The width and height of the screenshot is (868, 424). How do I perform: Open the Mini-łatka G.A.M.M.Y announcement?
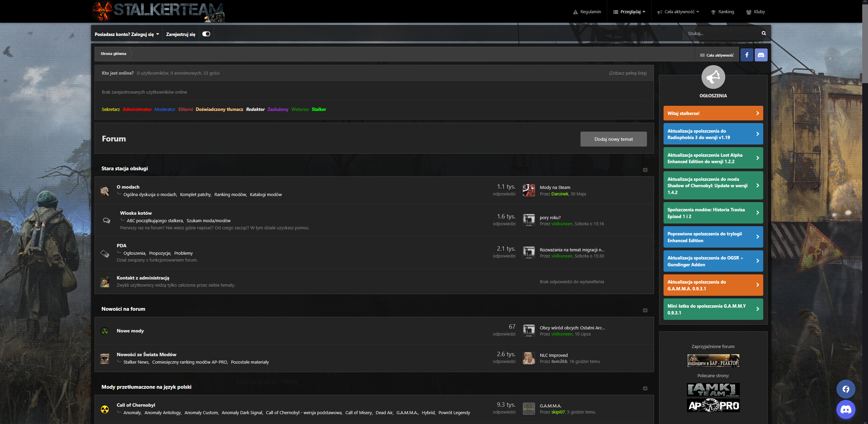pos(713,309)
